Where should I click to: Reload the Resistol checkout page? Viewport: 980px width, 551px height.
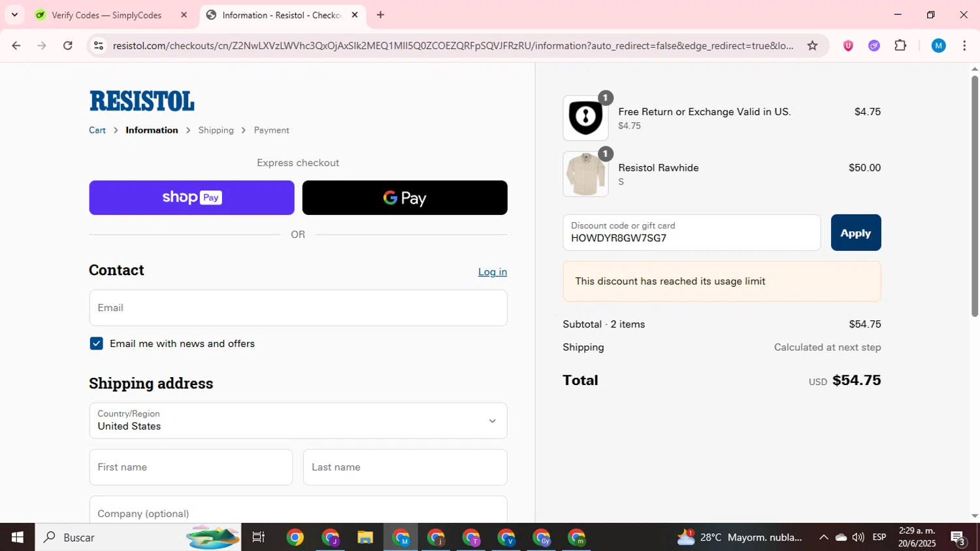pyautogui.click(x=68, y=46)
